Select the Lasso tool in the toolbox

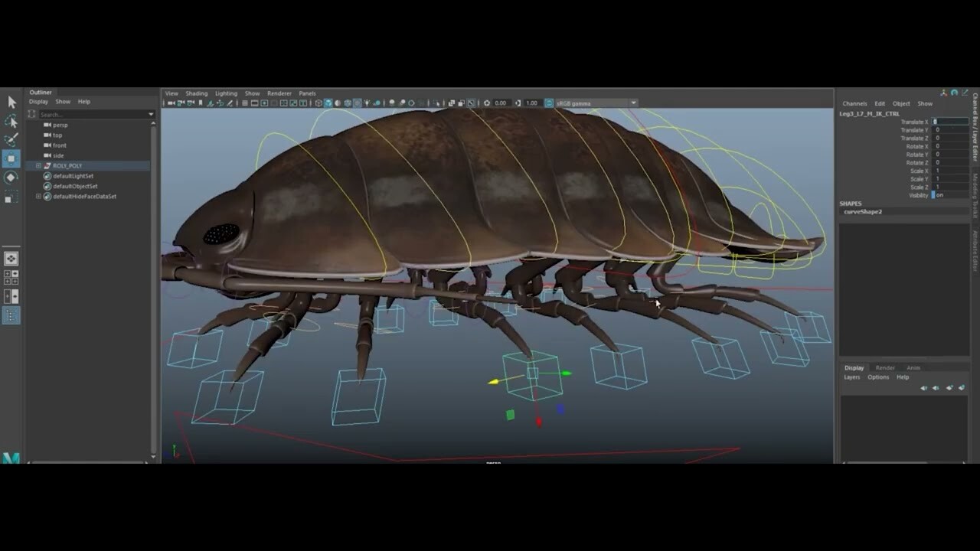click(11, 122)
